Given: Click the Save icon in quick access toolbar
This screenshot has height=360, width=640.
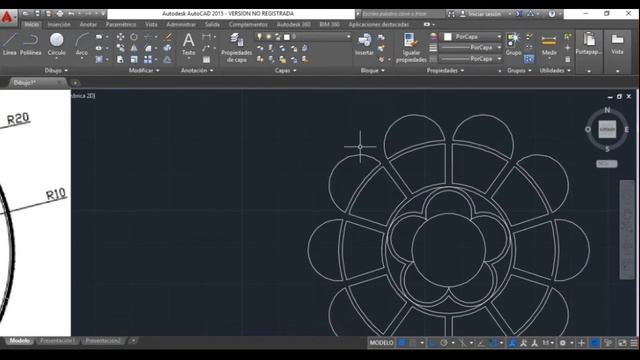Looking at the screenshot, I should pos(37,13).
